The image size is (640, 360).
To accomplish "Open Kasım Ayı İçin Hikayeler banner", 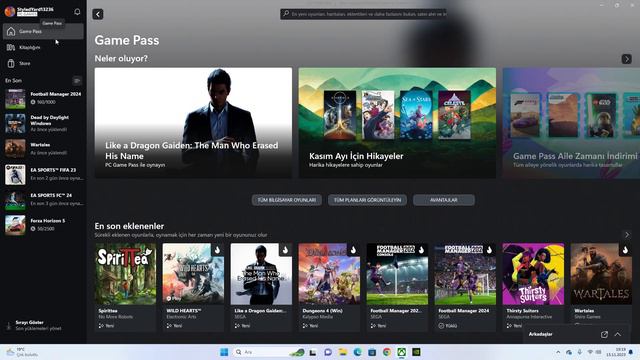I will (x=397, y=122).
